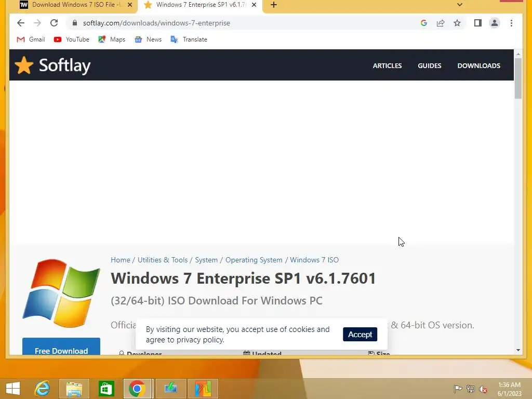Open File Explorer from taskbar
The width and height of the screenshot is (532, 399).
[x=74, y=389]
